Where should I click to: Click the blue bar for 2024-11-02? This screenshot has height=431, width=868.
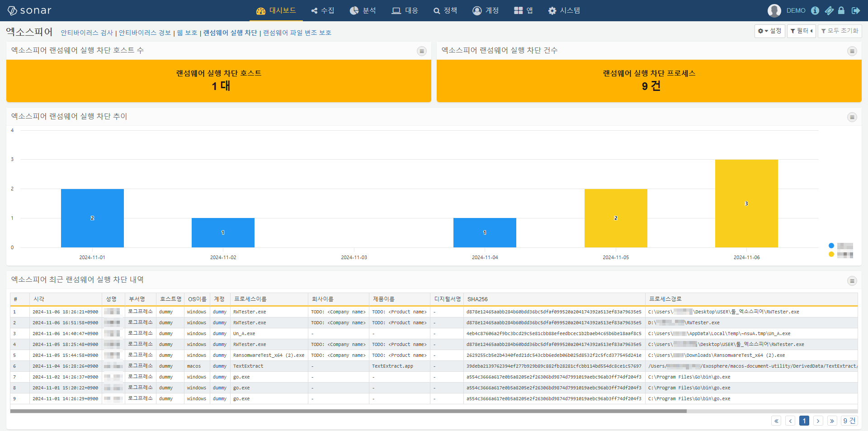pos(223,232)
